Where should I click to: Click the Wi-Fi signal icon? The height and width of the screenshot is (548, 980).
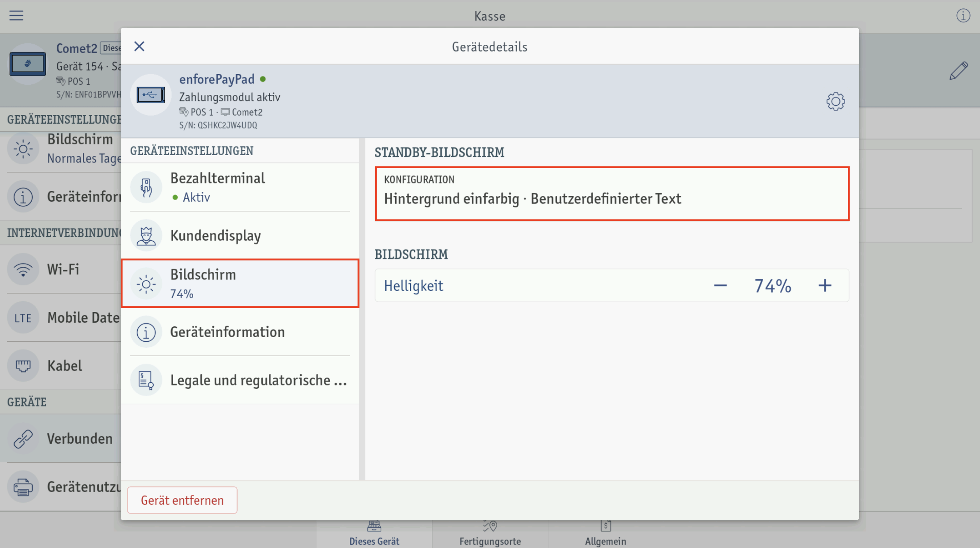point(23,269)
